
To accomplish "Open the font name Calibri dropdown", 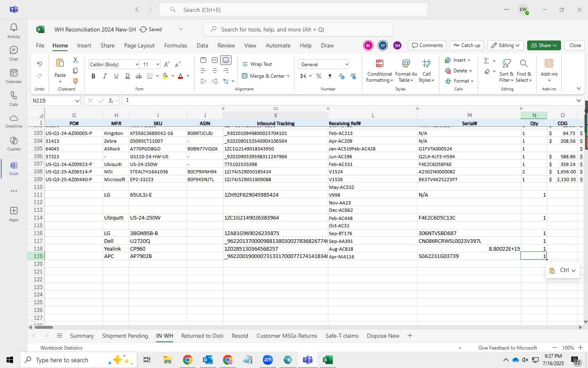I will tap(137, 65).
